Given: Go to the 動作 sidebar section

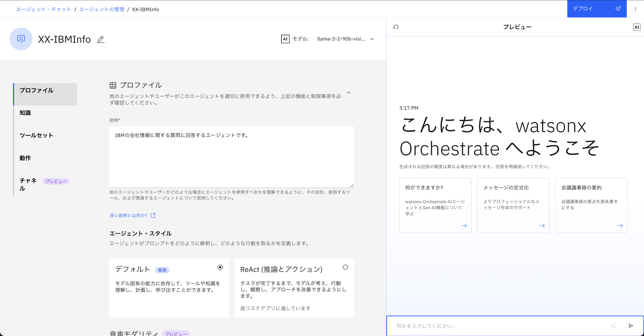Looking at the screenshot, I should (x=25, y=158).
